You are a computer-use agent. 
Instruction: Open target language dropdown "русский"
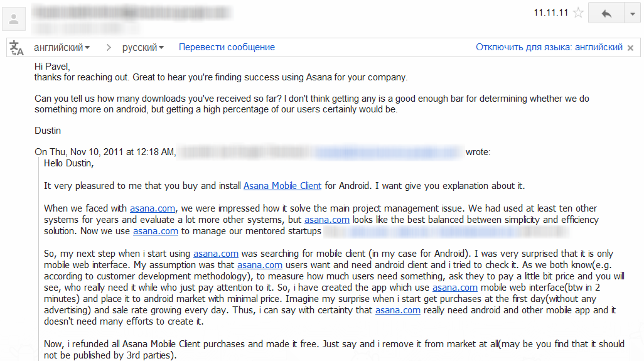point(143,47)
